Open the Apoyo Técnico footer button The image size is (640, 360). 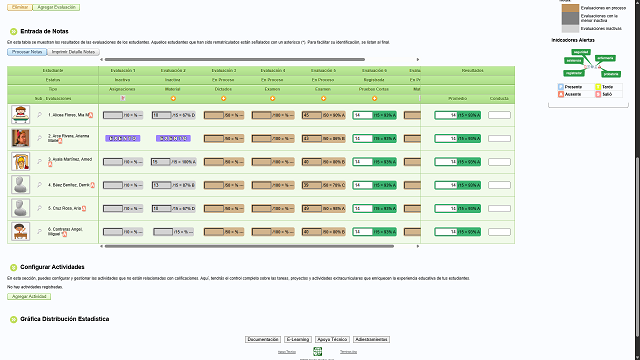click(332, 339)
